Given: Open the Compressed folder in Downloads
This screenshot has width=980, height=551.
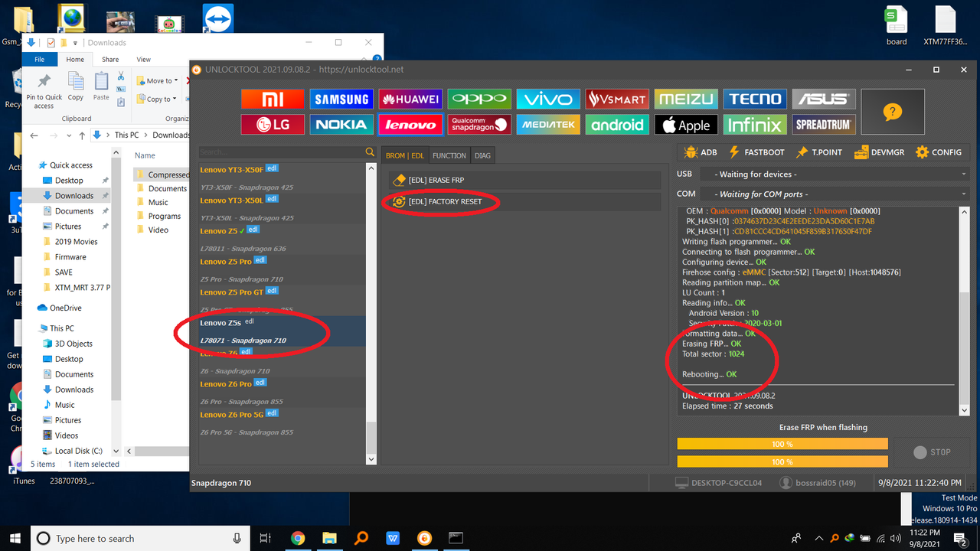Looking at the screenshot, I should [x=168, y=174].
